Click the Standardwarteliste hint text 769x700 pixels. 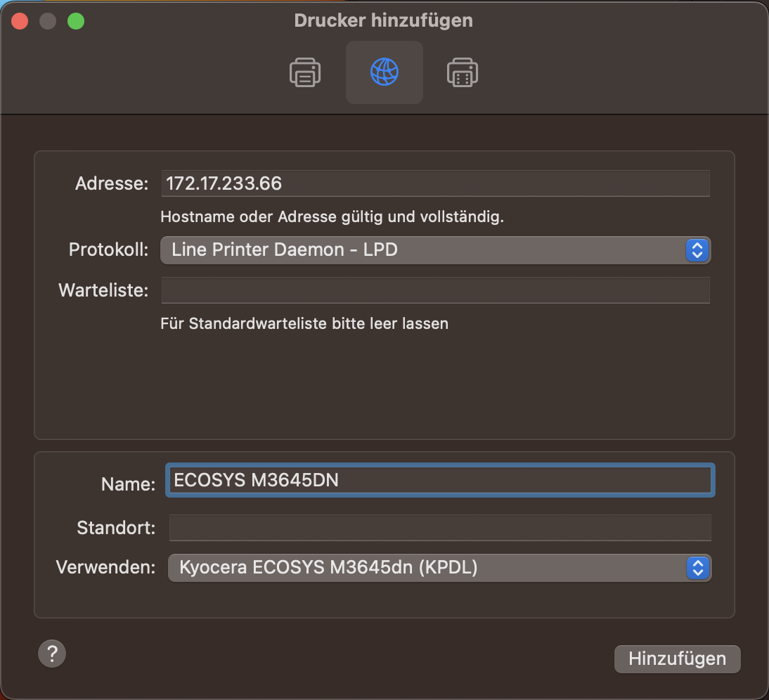(x=304, y=324)
